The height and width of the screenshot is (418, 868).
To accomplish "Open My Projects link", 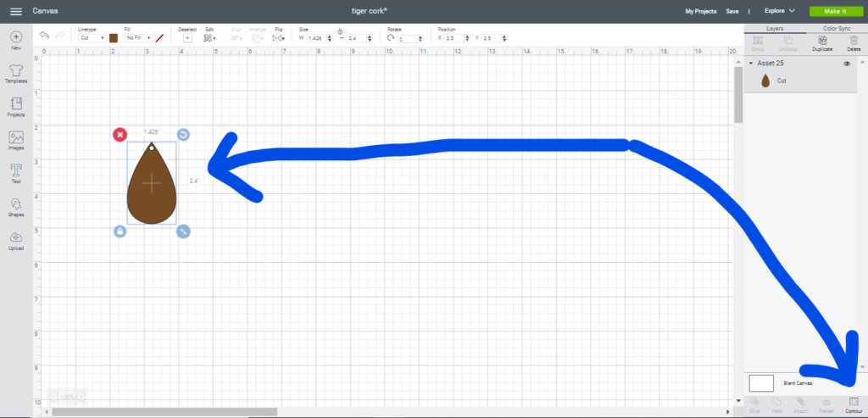I will (x=700, y=11).
